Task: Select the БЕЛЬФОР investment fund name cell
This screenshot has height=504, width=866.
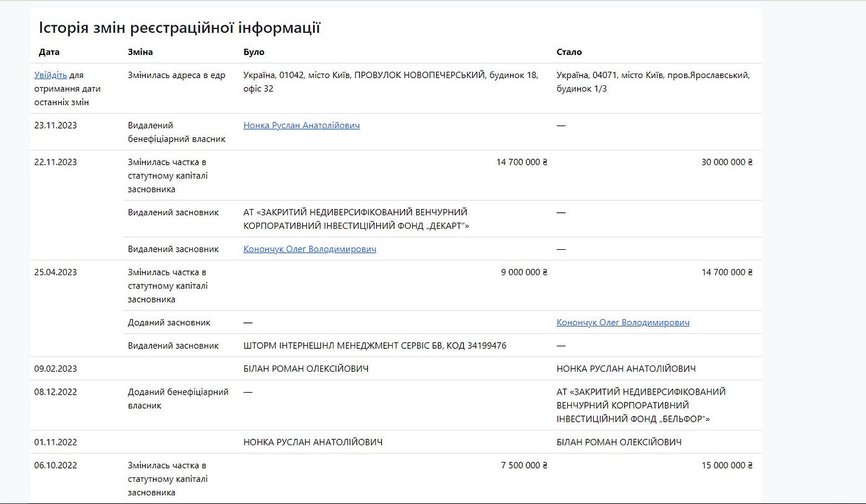Action: pos(641,405)
